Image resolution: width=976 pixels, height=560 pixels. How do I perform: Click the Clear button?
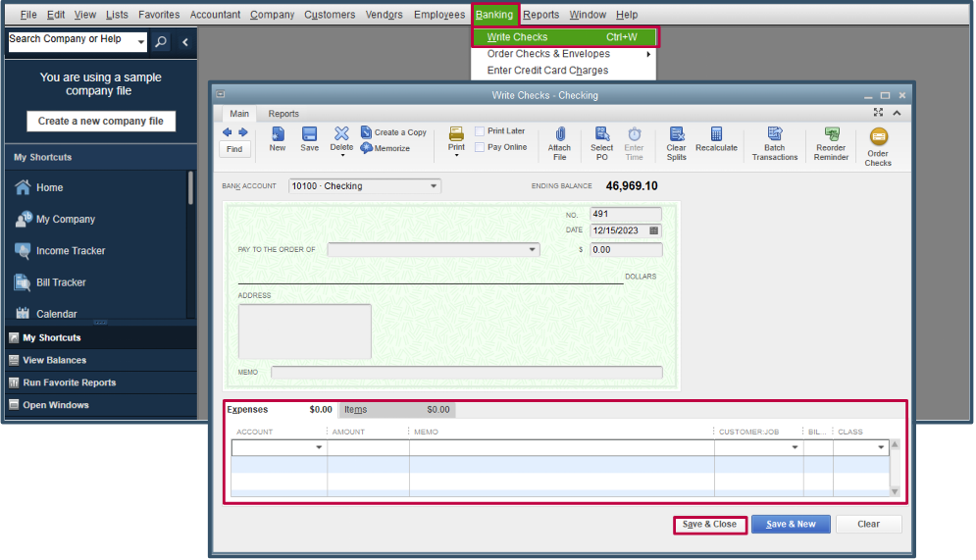click(x=868, y=525)
